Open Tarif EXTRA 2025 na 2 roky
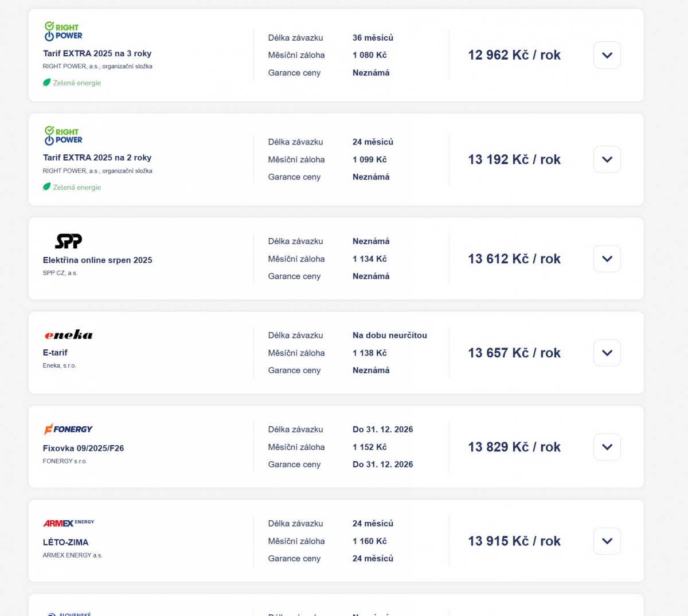The image size is (688, 616). click(97, 158)
